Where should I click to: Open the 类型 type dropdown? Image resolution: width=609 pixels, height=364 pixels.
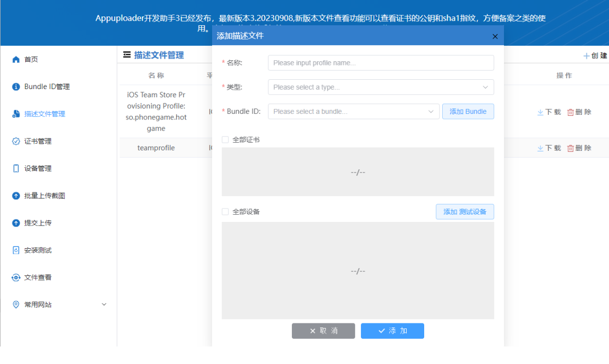pyautogui.click(x=380, y=87)
